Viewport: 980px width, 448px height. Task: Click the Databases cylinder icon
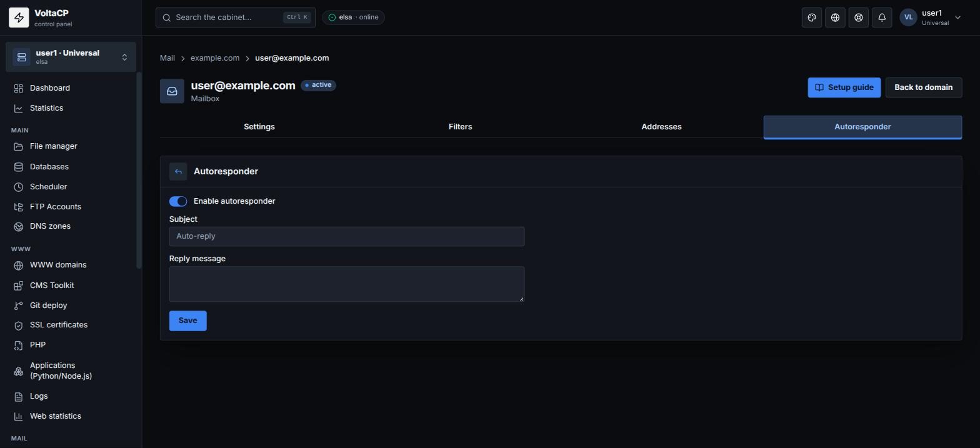tap(19, 167)
